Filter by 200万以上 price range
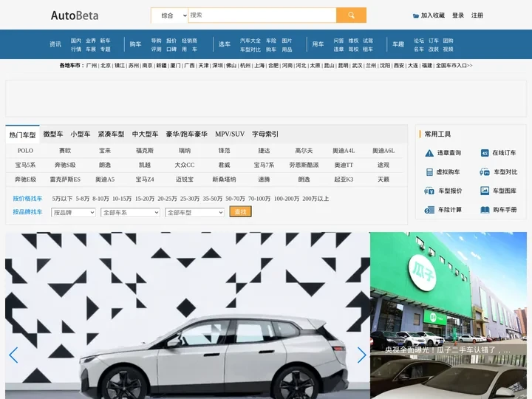 [316, 199]
